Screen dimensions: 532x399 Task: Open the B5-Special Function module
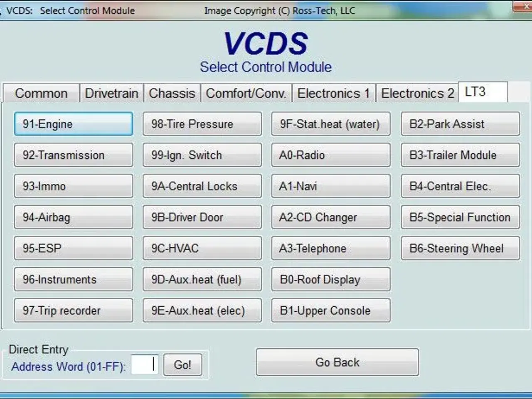click(461, 217)
